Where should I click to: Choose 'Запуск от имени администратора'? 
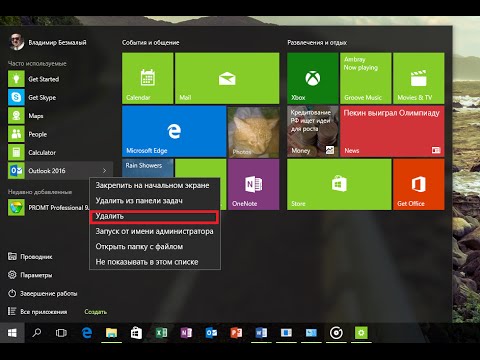[155, 231]
